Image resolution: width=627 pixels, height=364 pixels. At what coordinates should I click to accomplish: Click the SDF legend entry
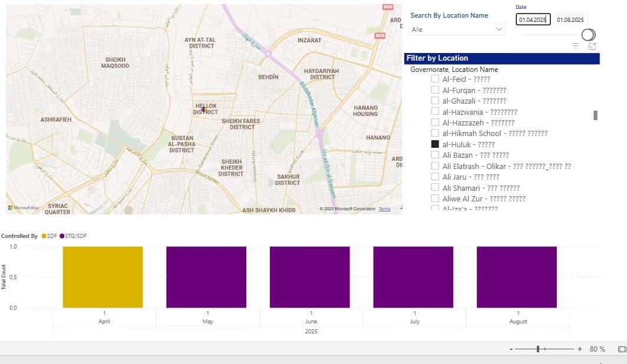point(49,236)
